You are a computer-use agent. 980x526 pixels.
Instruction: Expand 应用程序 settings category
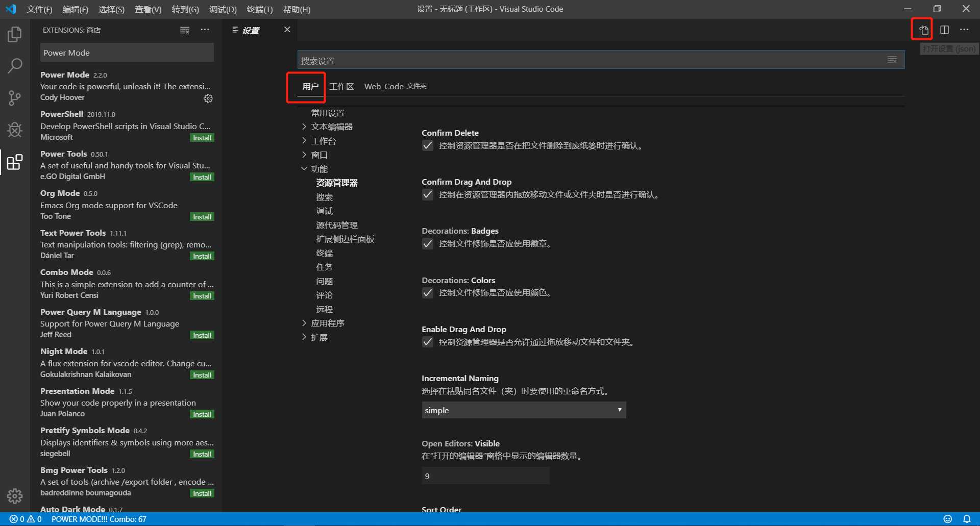point(304,323)
